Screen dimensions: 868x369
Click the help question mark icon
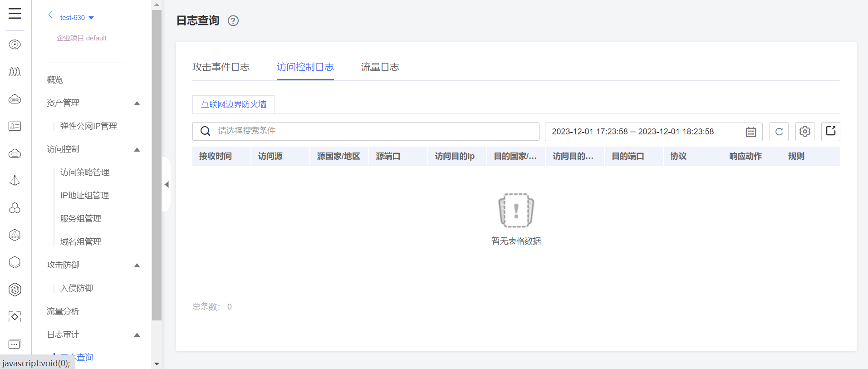pyautogui.click(x=233, y=21)
